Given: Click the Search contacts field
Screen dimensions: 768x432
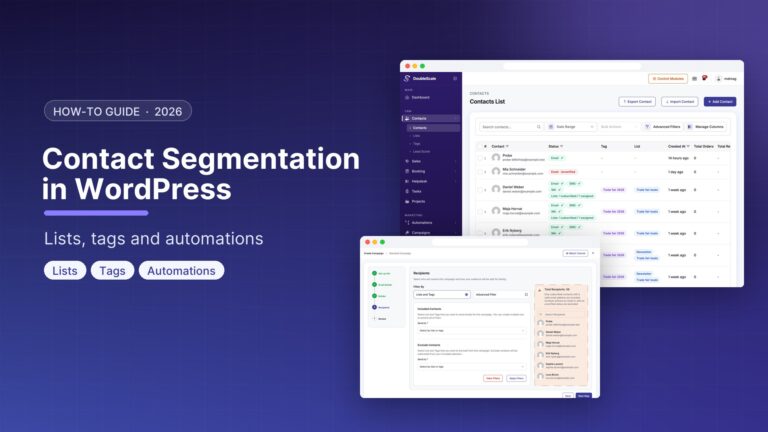Looking at the screenshot, I should point(511,127).
